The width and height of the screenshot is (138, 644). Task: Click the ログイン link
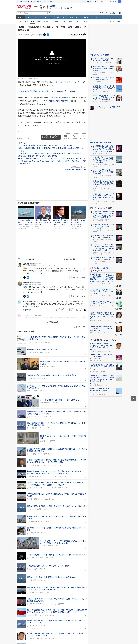42,8
